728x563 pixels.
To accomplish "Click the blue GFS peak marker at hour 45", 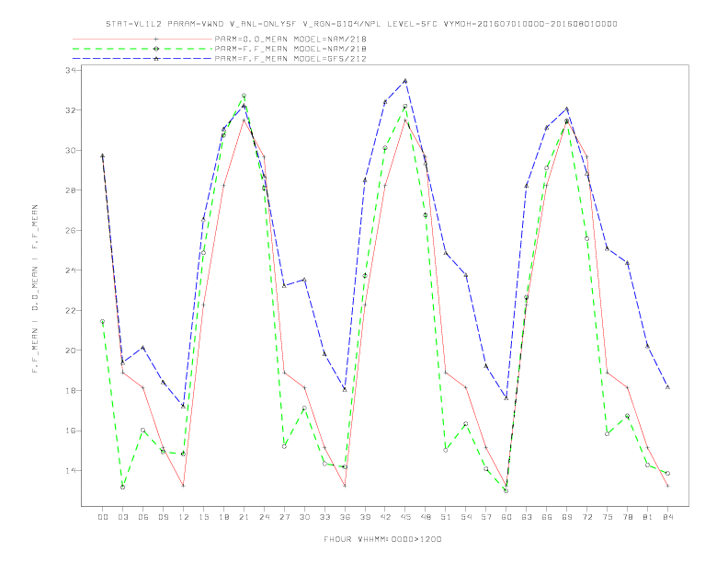I will click(x=404, y=81).
